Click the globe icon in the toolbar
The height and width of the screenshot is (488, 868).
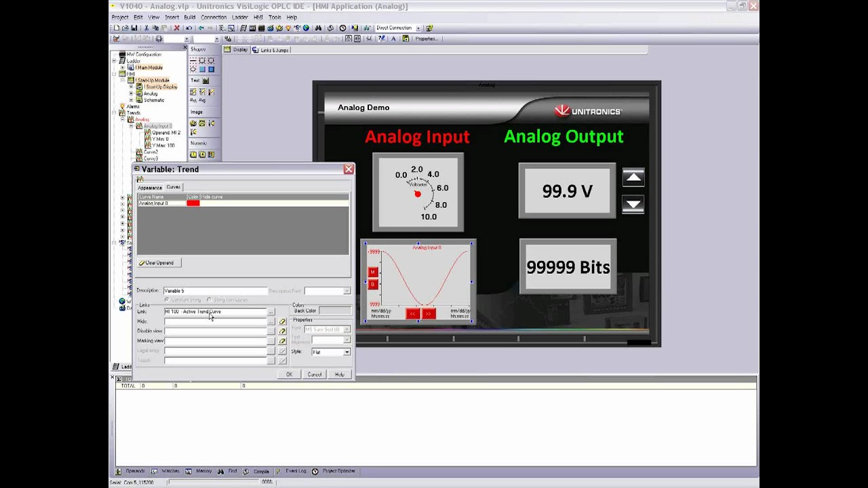tap(306, 28)
